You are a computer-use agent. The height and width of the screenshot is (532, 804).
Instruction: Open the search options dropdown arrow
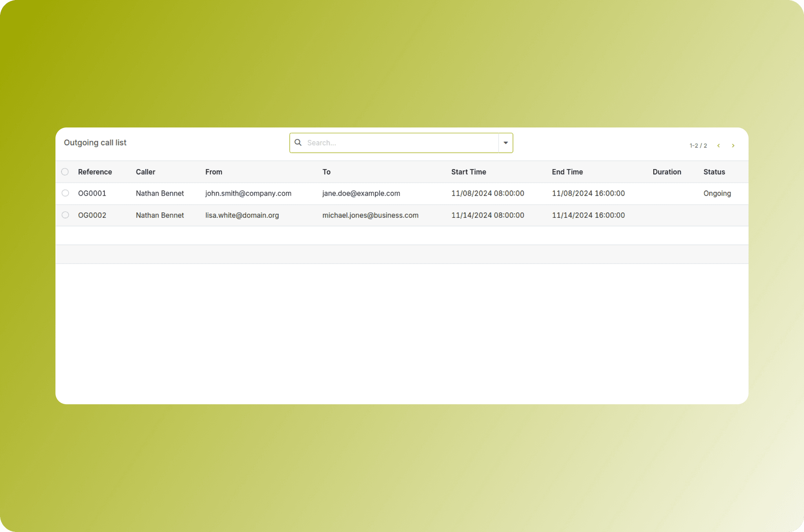(506, 143)
